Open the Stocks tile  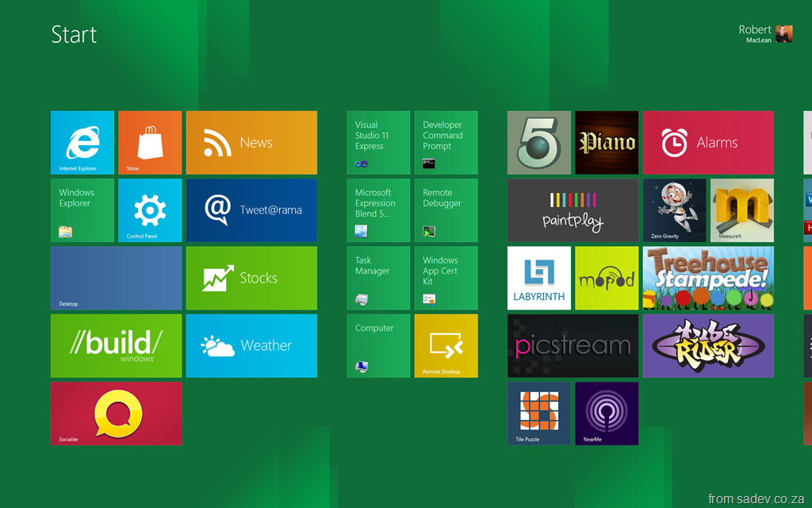tap(251, 279)
